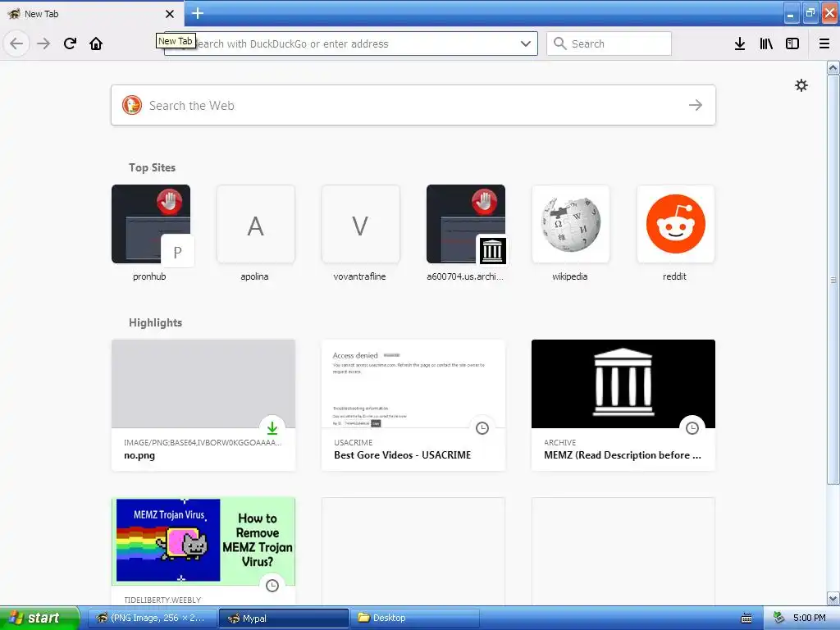The height and width of the screenshot is (630, 840).
Task: Switch to (PNG Image, 256 × 2... taskbar window
Action: (x=153, y=618)
